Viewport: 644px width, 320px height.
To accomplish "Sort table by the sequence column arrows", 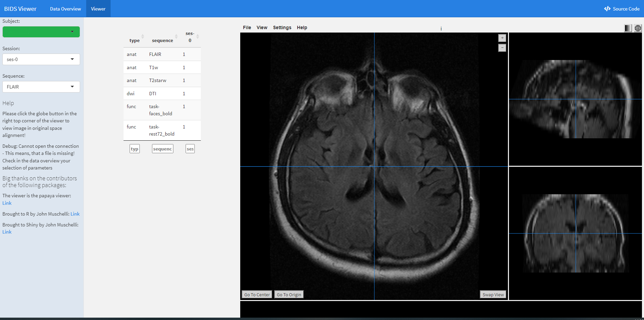I will tap(176, 37).
